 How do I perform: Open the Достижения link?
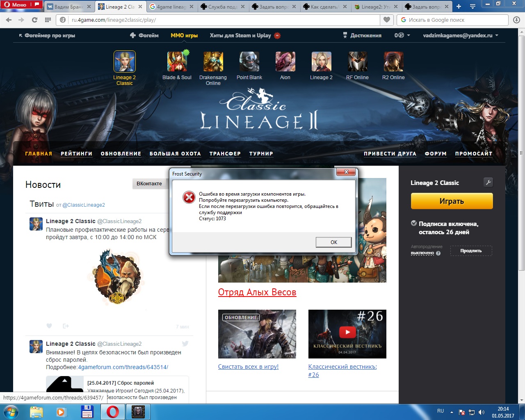pos(362,36)
